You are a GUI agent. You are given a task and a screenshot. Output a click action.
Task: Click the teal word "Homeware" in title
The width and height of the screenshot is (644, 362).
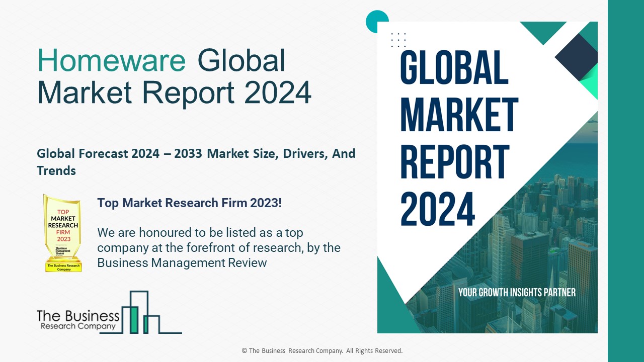pyautogui.click(x=111, y=60)
